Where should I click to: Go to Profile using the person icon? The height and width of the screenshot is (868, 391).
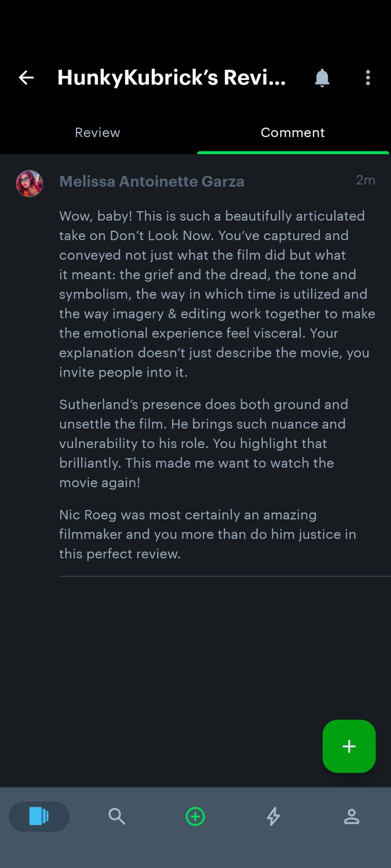[x=352, y=816]
